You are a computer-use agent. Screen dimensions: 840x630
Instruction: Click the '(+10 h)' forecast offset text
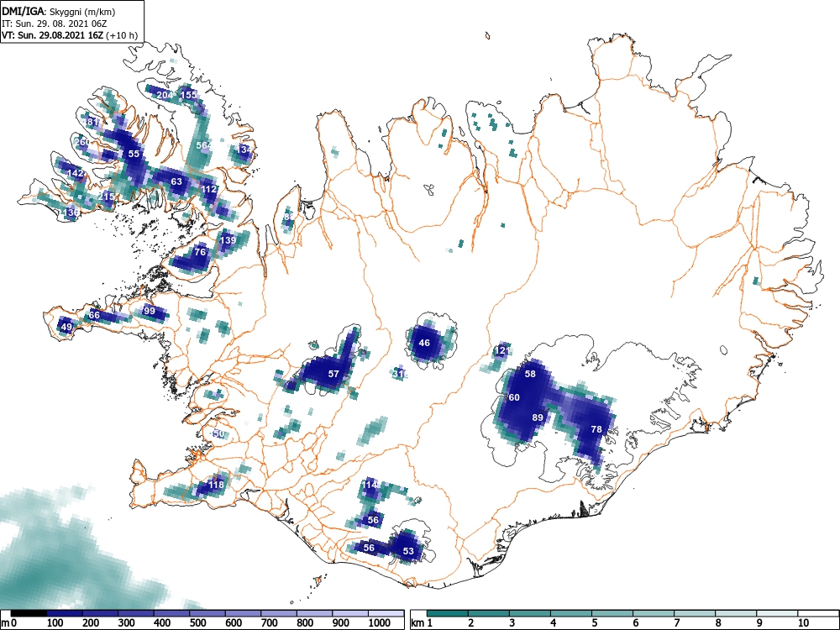pyautogui.click(x=123, y=36)
